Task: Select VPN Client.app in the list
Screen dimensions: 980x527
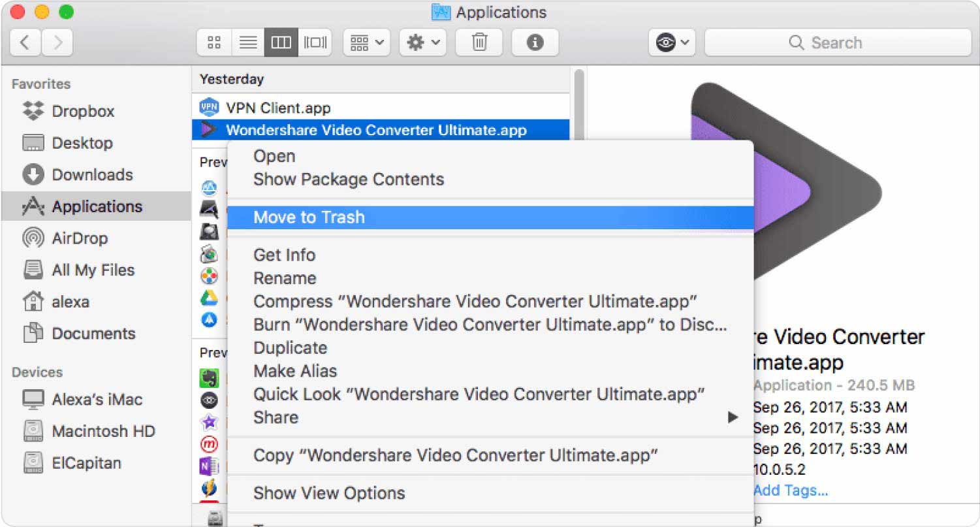Action: coord(277,108)
